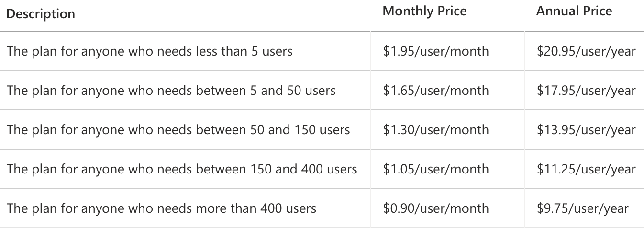Screen dimensions: 644x231
Task: Click the $20.95/user/year price cell
Action: pyautogui.click(x=586, y=51)
